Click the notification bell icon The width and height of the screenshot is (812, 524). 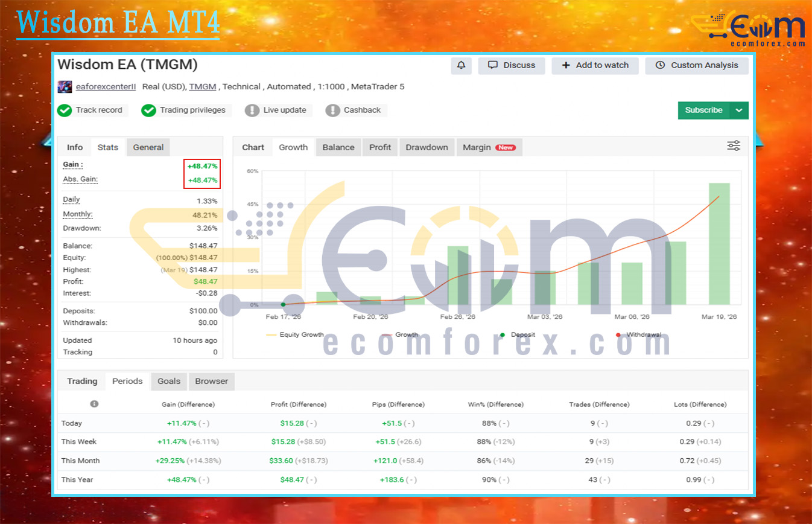coord(461,65)
